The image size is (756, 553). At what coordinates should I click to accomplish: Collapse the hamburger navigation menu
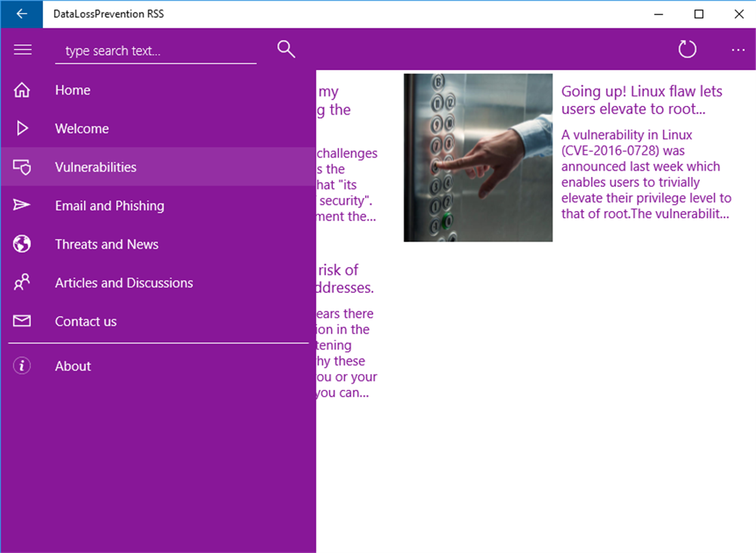(23, 50)
